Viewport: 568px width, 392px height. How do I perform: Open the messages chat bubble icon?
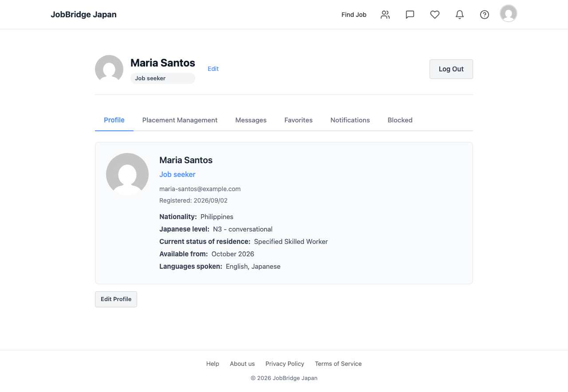[410, 15]
